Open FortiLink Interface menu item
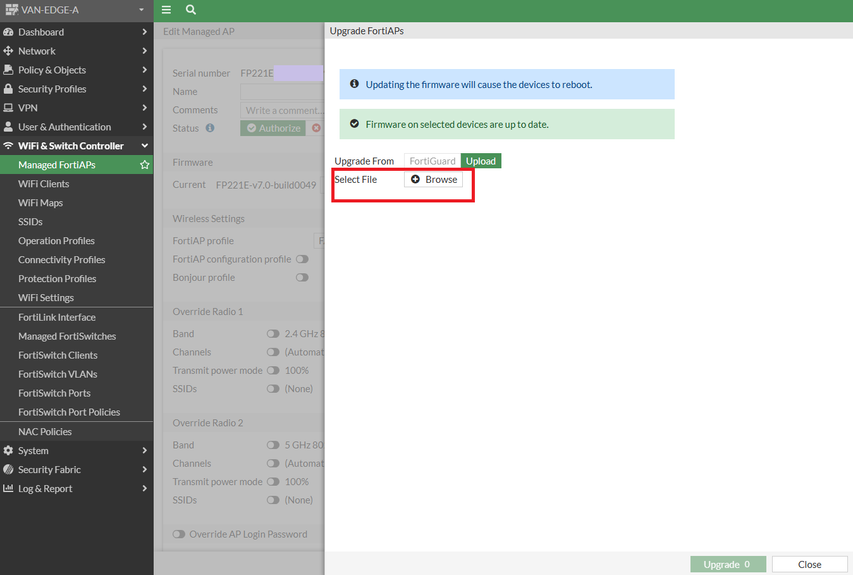 tap(76, 317)
